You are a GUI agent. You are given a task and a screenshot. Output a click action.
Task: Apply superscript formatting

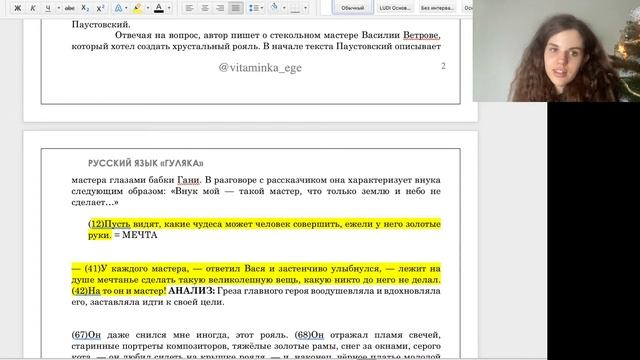coord(100,8)
